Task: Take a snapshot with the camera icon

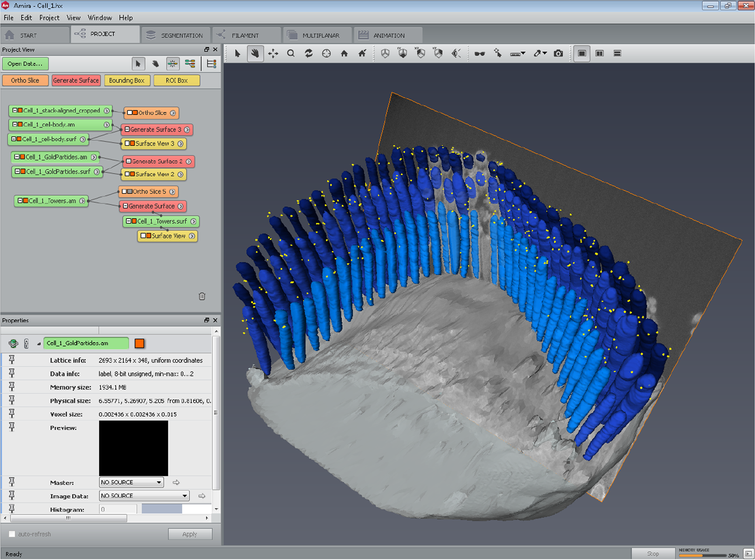Action: pyautogui.click(x=558, y=53)
